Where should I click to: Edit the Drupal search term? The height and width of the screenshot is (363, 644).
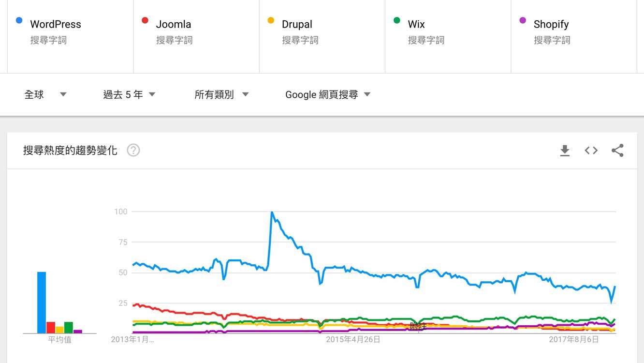click(297, 24)
